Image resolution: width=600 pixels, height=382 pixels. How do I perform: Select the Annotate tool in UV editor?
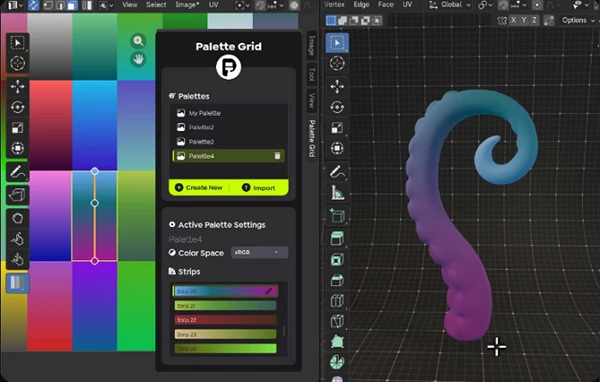click(17, 172)
